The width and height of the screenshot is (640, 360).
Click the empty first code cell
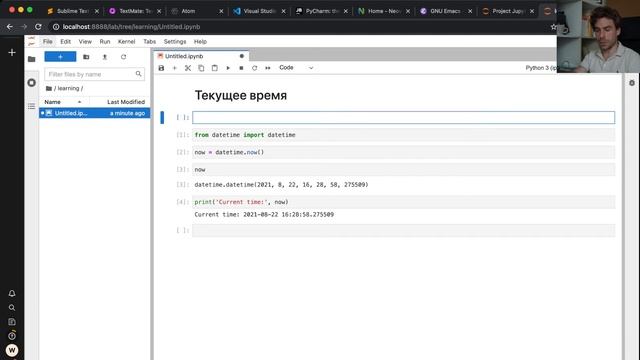(403, 118)
